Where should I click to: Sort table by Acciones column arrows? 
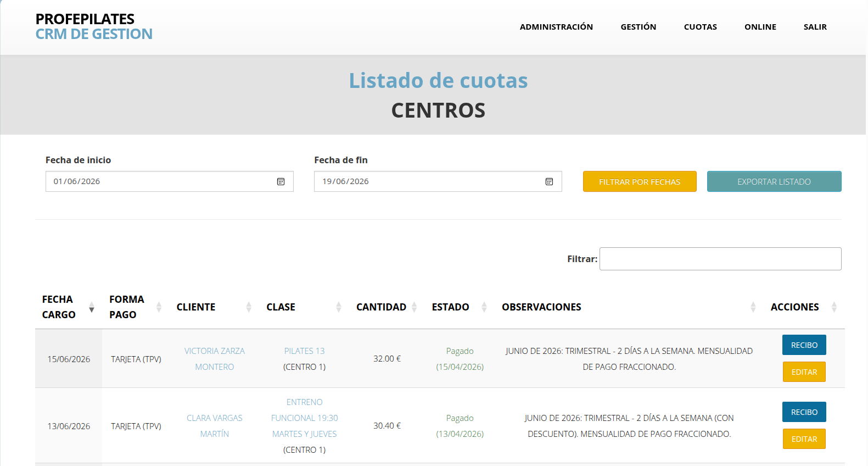click(x=834, y=307)
